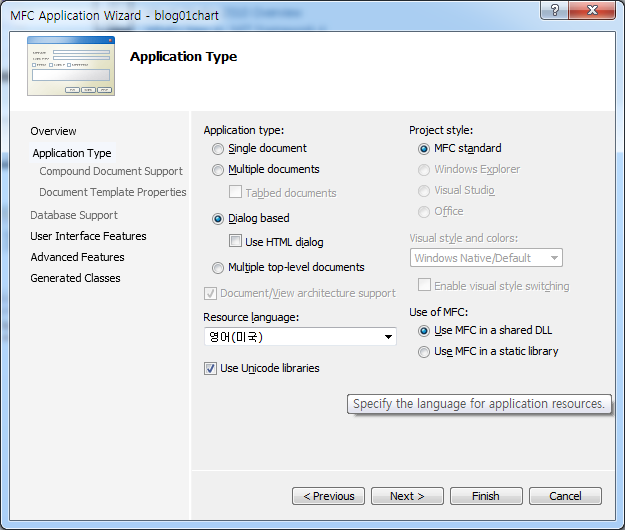The image size is (625, 530).
Task: Open Database Support page
Action: [74, 215]
